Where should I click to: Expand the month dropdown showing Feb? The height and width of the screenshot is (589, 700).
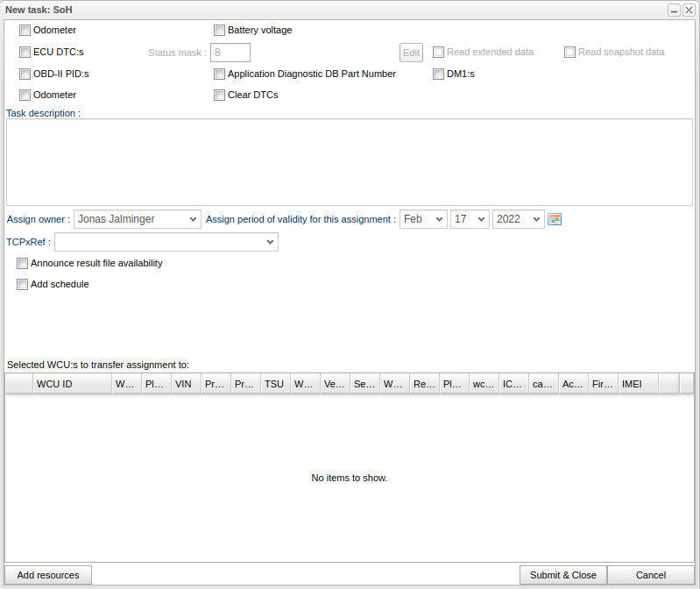[423, 219]
